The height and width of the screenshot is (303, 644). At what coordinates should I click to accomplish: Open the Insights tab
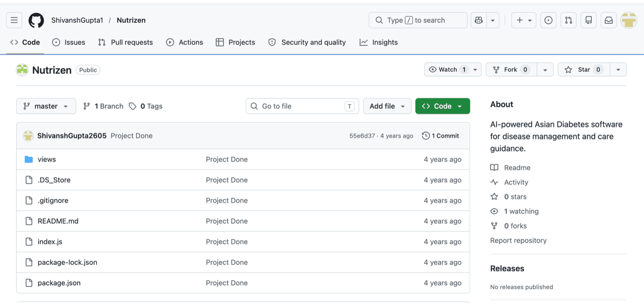point(379,42)
